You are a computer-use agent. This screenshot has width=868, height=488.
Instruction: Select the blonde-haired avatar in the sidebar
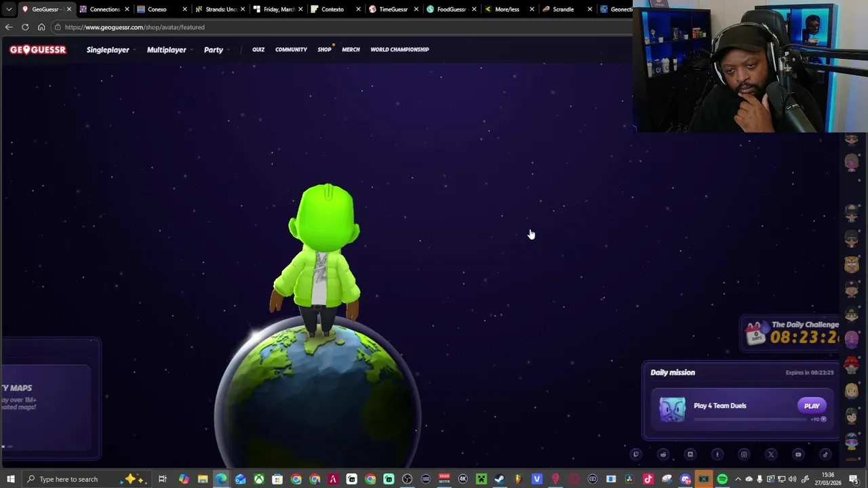852,391
